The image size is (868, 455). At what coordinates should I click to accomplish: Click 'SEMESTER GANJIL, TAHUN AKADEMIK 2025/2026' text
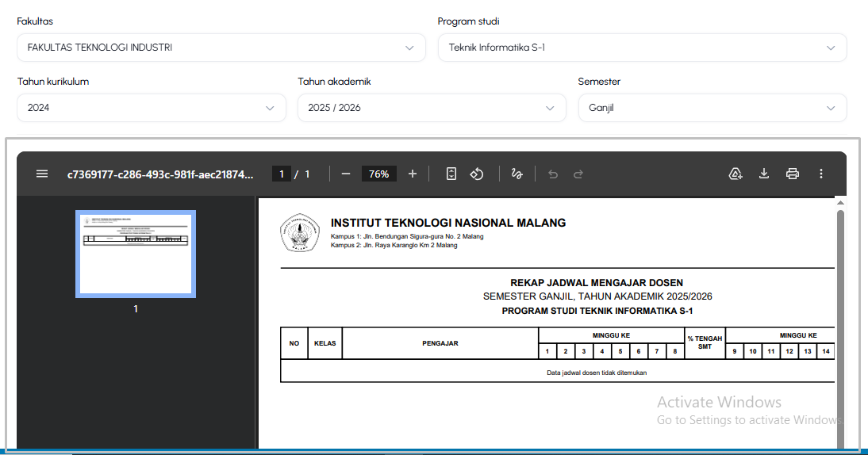click(597, 296)
